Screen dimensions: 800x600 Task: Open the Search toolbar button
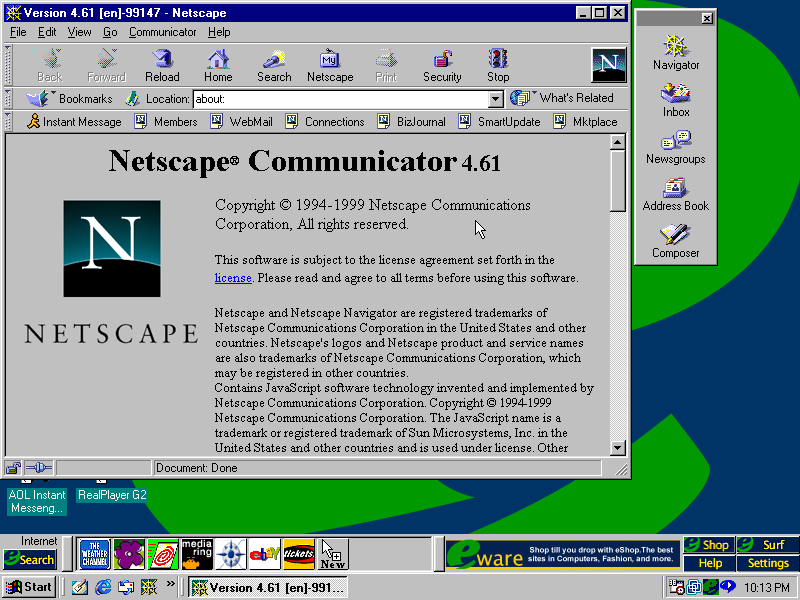click(x=274, y=66)
